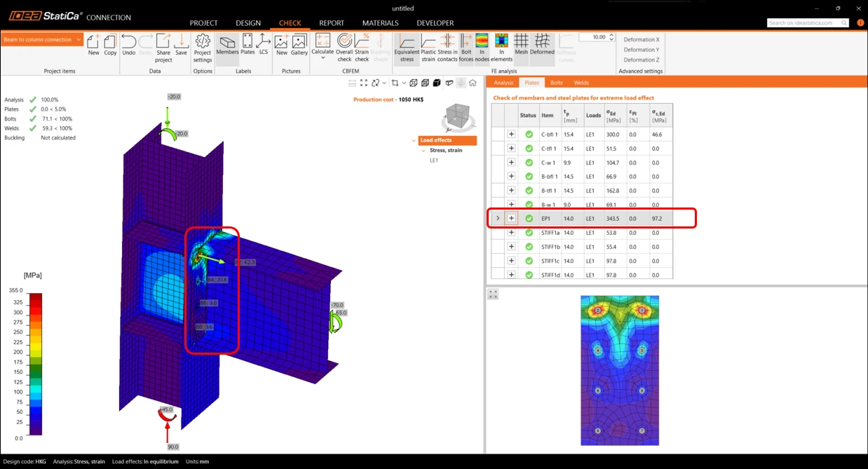The width and height of the screenshot is (868, 469).
Task: Click the solid black view cube icon
Action: click(x=437, y=83)
